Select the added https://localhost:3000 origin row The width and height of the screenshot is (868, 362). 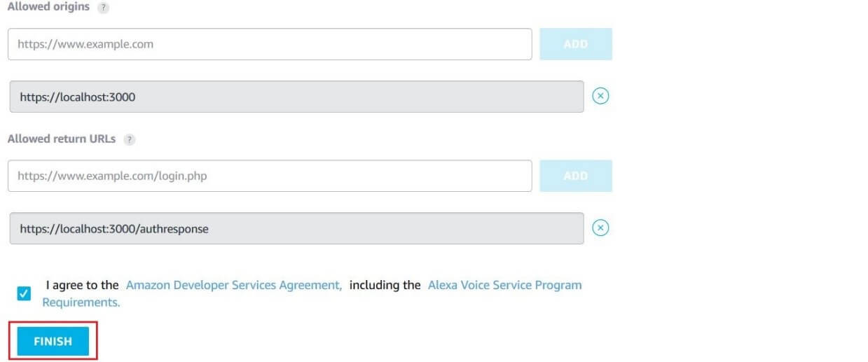(x=296, y=97)
